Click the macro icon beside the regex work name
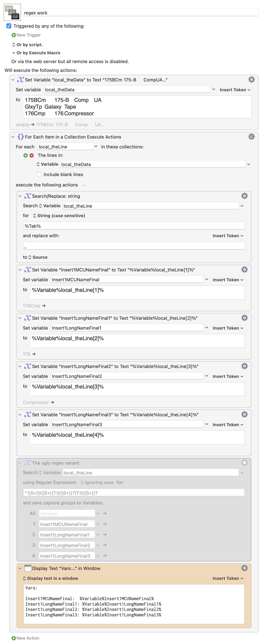262x644 pixels. [12, 12]
